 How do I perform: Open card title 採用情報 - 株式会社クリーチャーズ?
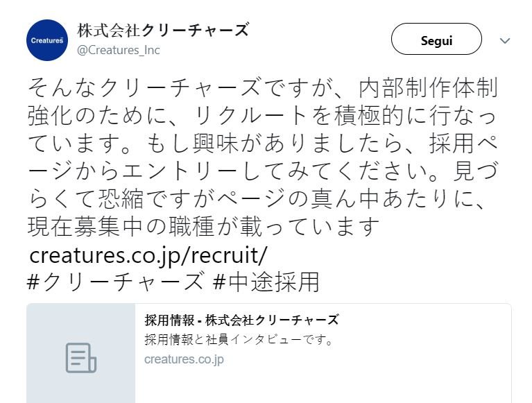pos(241,320)
